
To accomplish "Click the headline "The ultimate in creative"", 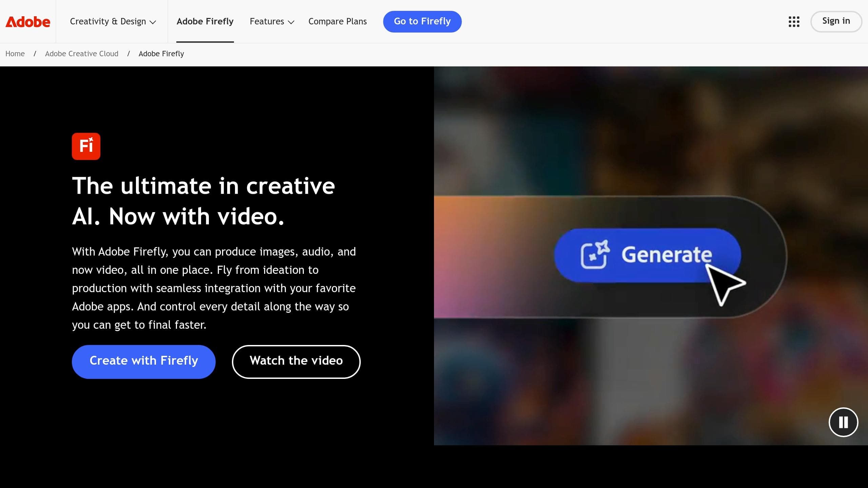I will [x=203, y=186].
